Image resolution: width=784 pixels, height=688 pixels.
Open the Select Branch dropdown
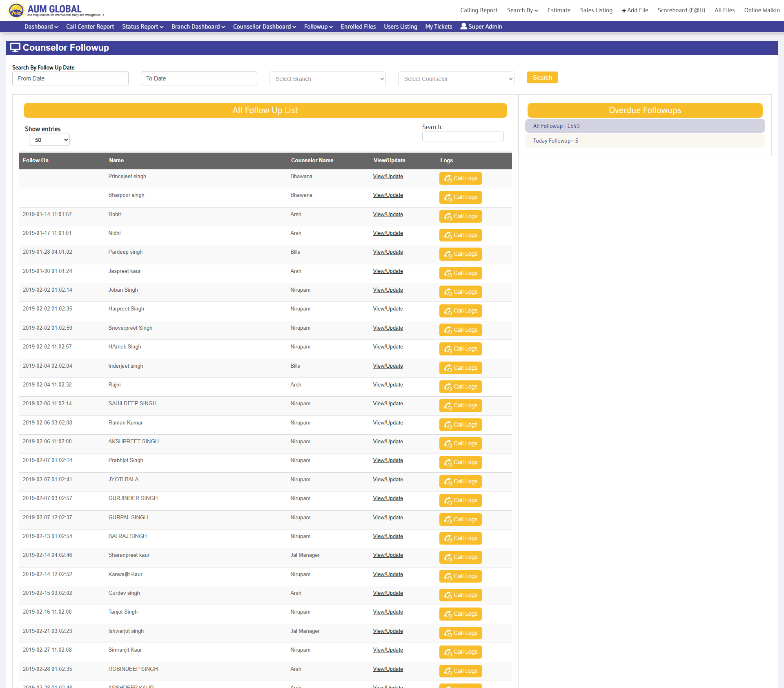pyautogui.click(x=327, y=79)
